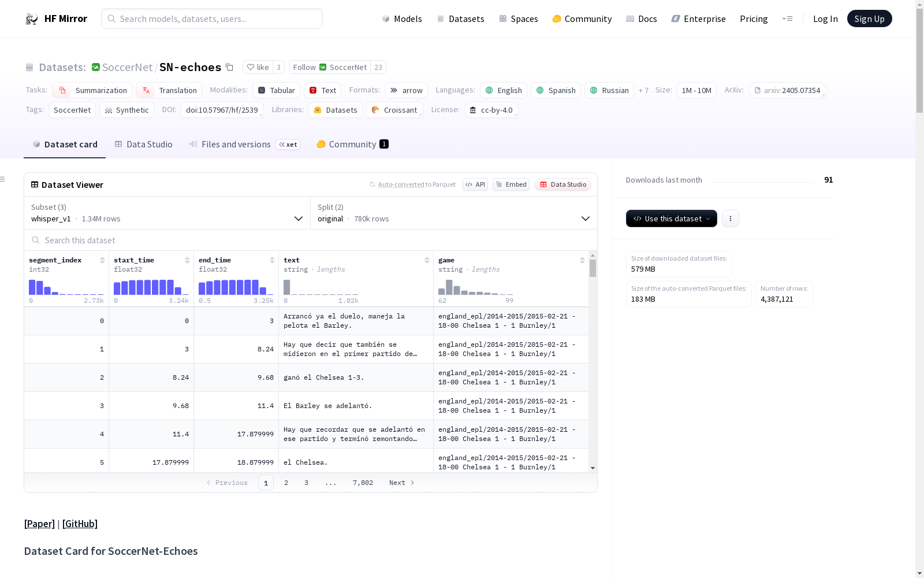Image resolution: width=924 pixels, height=578 pixels.
Task: Filter by the English language tag
Action: click(504, 90)
